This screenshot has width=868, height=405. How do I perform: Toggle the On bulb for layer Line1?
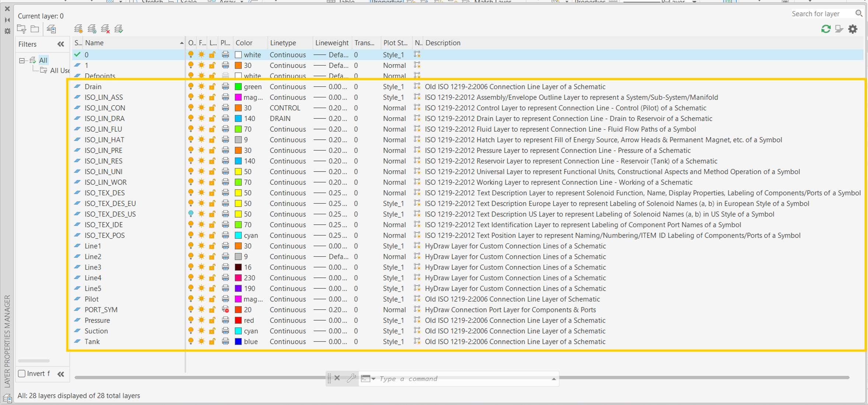[x=191, y=246]
